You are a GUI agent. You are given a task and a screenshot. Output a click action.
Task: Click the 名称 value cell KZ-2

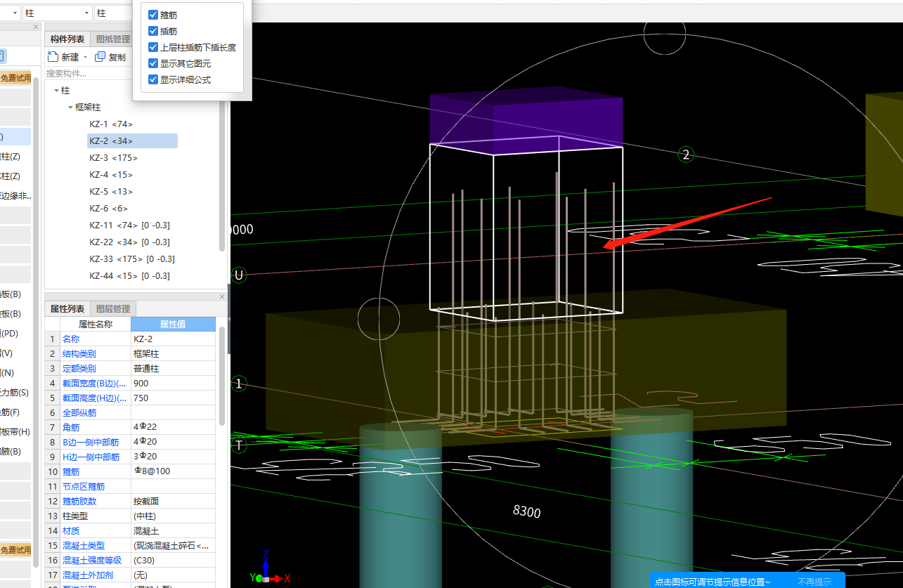point(173,339)
